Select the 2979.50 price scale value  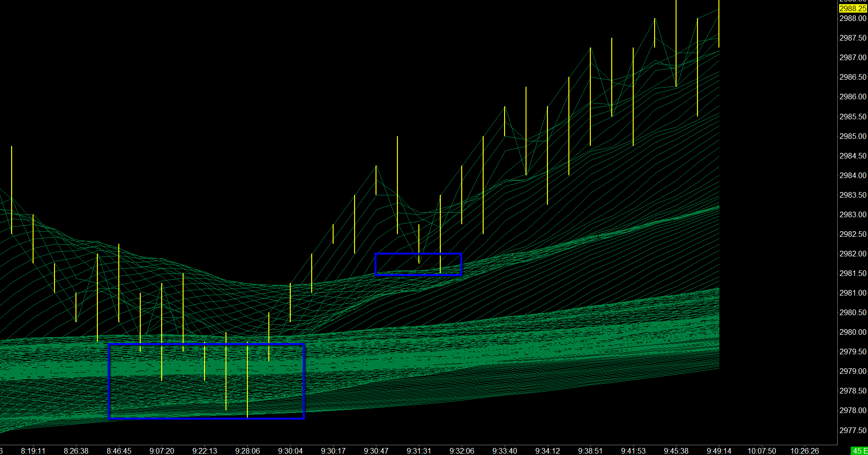coord(853,352)
